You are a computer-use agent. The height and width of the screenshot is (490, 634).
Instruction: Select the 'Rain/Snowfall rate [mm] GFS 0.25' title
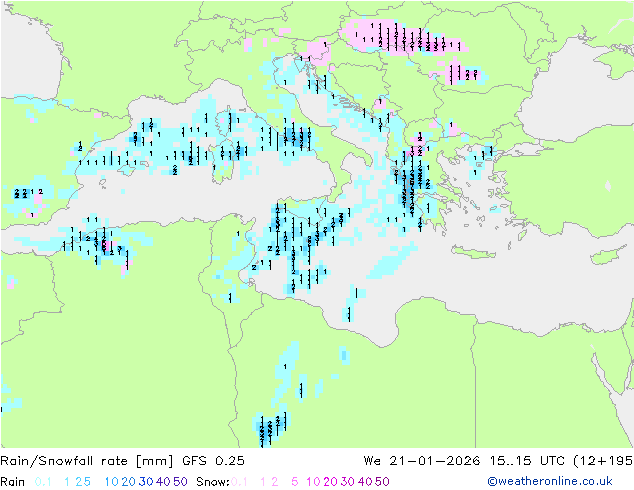tap(122, 460)
